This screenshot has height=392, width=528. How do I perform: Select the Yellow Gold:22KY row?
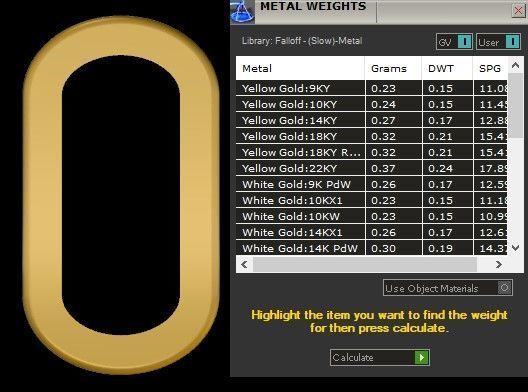coord(371,168)
